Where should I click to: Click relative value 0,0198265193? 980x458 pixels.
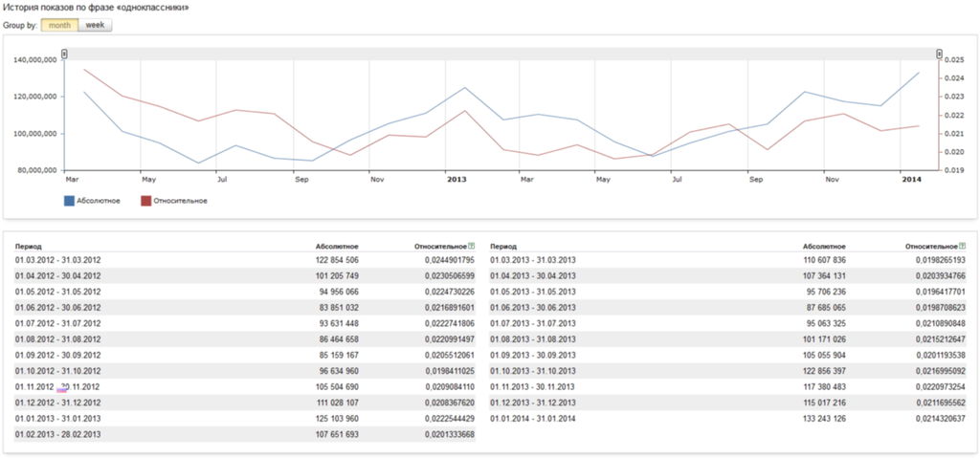point(941,260)
